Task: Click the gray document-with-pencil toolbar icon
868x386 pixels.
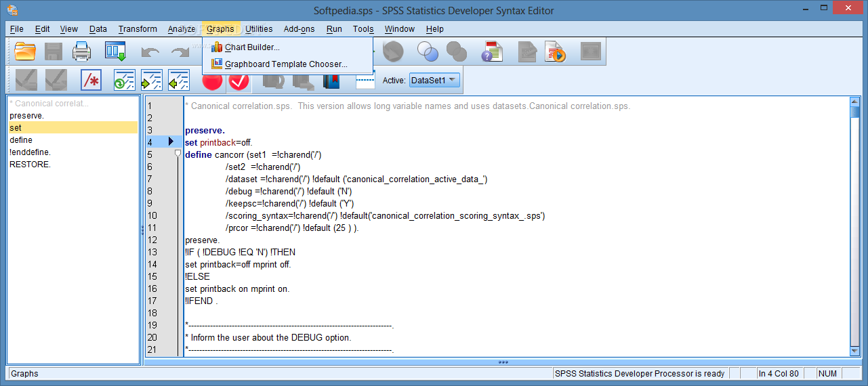Action: point(528,51)
